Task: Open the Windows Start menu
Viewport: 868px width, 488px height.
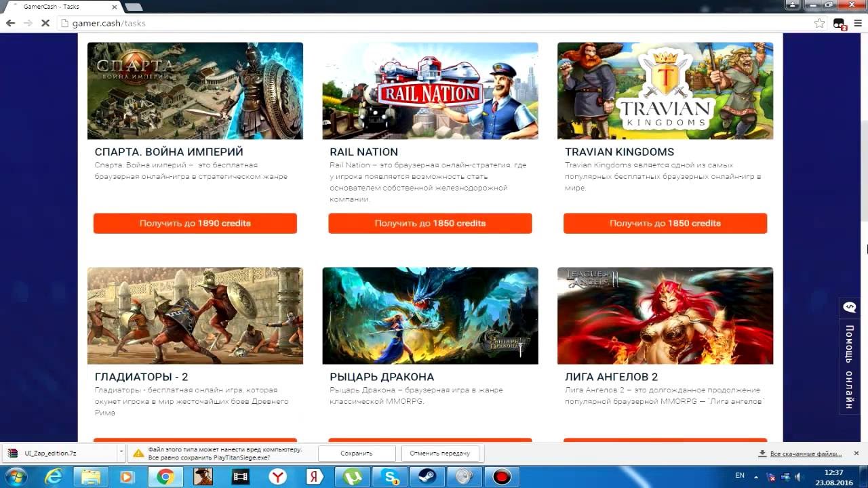Action: point(15,477)
